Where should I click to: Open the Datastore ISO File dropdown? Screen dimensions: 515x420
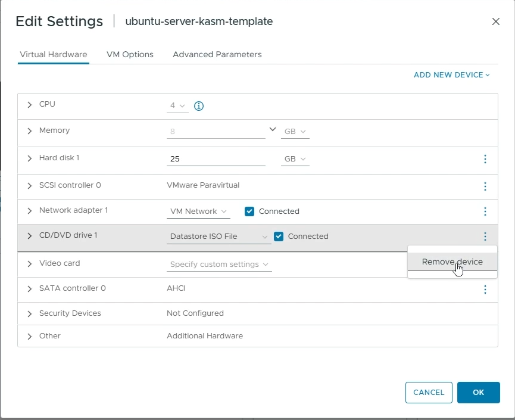coord(219,236)
